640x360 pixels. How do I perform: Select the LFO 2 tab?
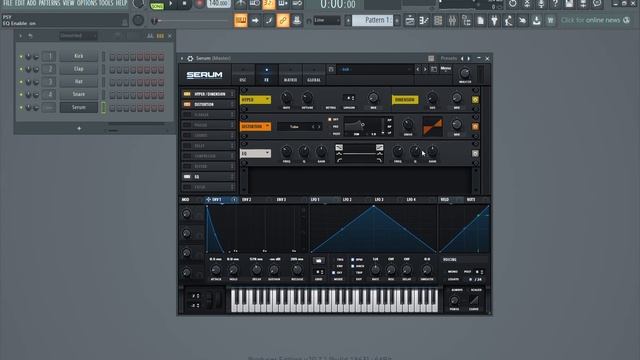click(347, 200)
